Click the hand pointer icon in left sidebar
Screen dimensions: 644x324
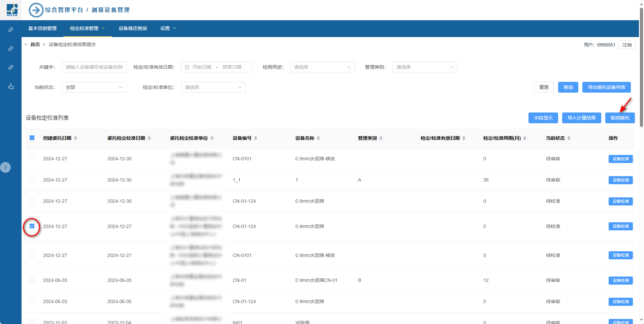click(x=11, y=87)
